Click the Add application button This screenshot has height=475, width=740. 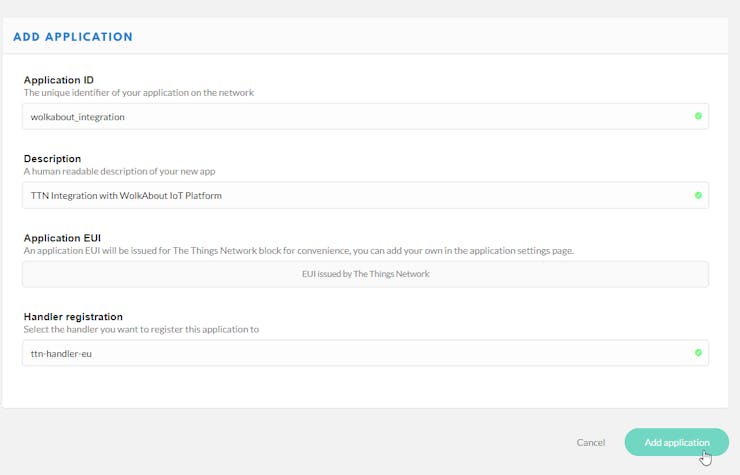pos(677,442)
